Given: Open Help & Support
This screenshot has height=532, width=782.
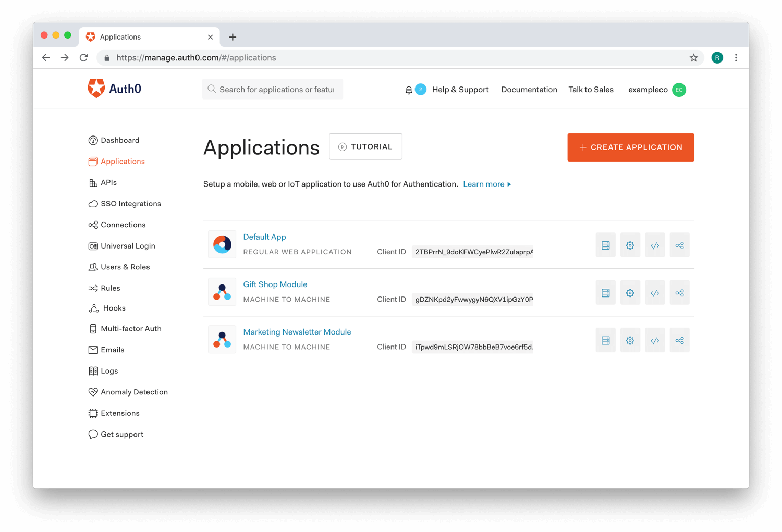Looking at the screenshot, I should 460,90.
